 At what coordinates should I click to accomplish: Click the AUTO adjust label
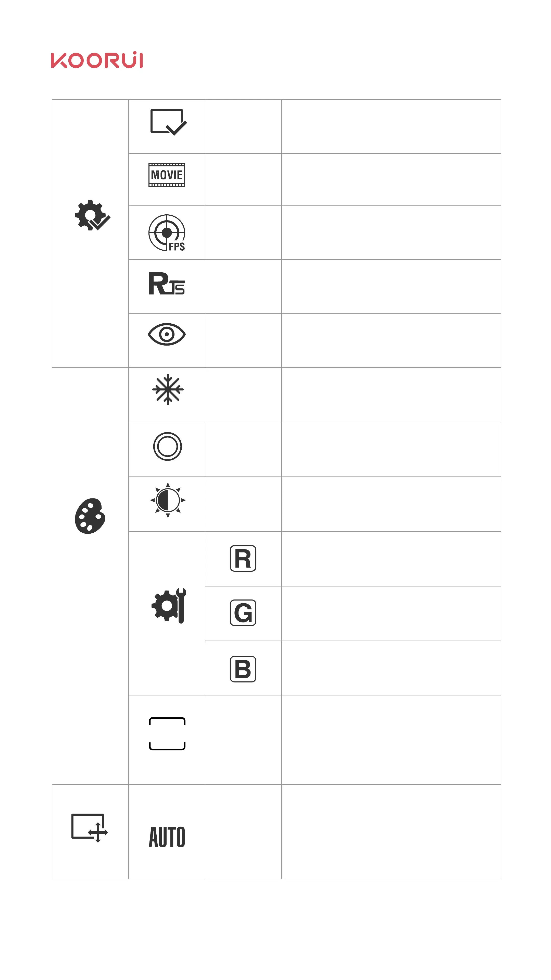pyautogui.click(x=167, y=837)
